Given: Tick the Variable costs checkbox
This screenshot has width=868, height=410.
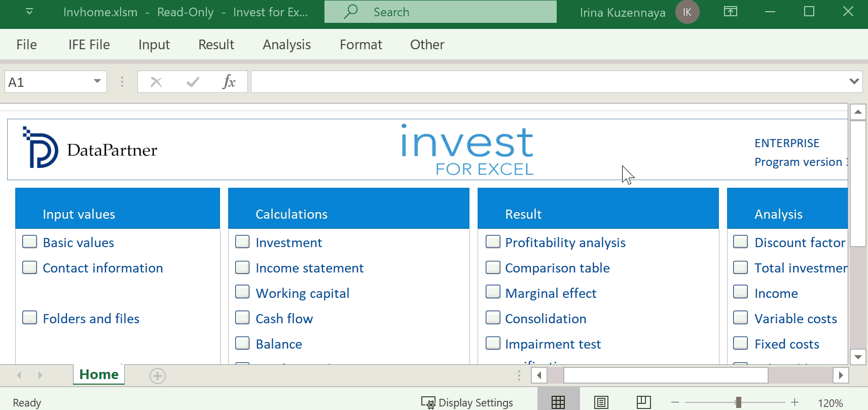Looking at the screenshot, I should pyautogui.click(x=741, y=318).
